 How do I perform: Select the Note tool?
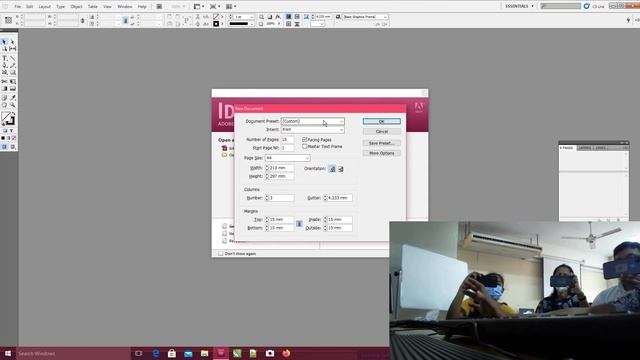4,98
